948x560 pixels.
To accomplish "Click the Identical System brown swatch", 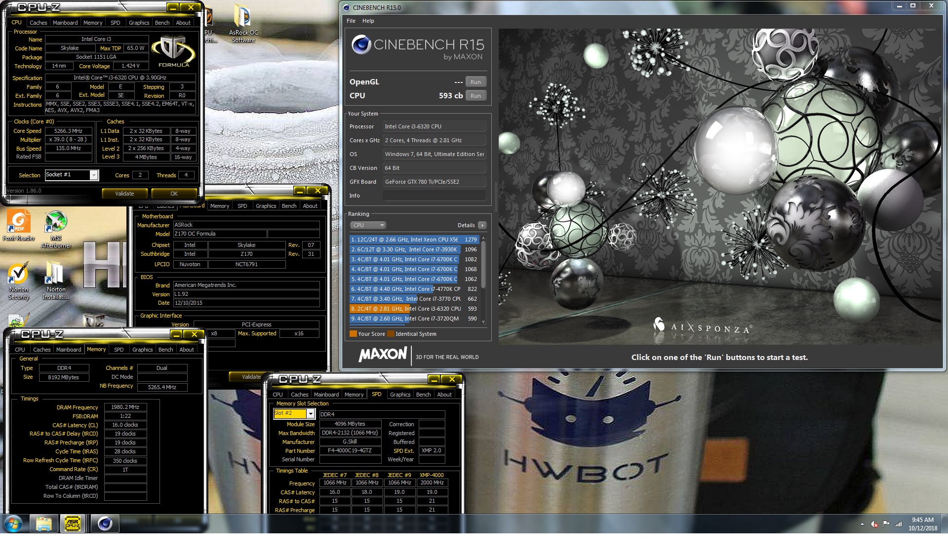I will coord(391,334).
